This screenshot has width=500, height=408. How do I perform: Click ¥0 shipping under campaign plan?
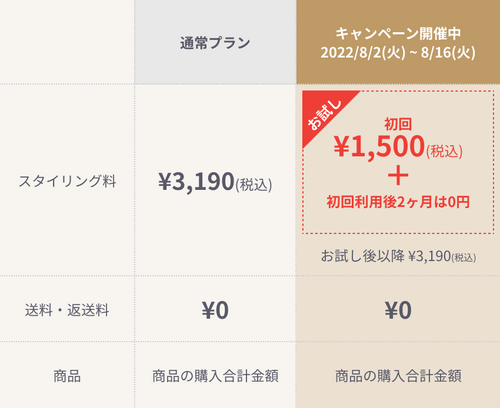pos(398,310)
